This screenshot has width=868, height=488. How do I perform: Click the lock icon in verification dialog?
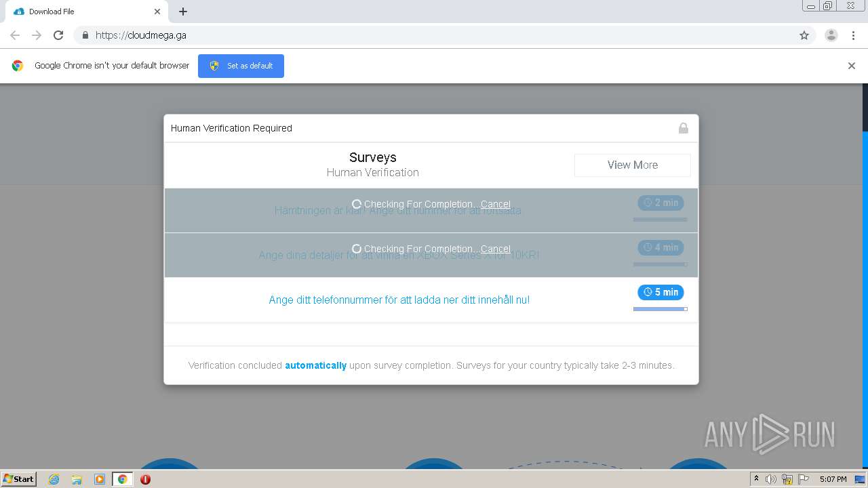pyautogui.click(x=684, y=128)
